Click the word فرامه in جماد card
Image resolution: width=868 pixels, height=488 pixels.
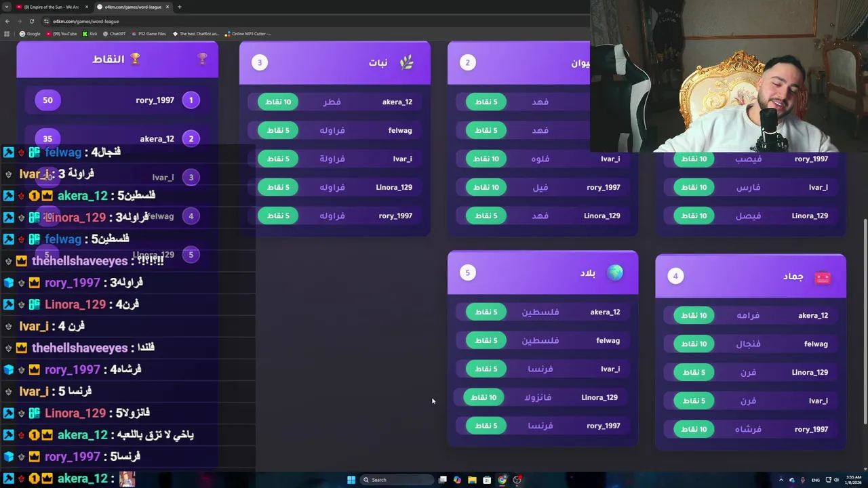click(x=748, y=315)
